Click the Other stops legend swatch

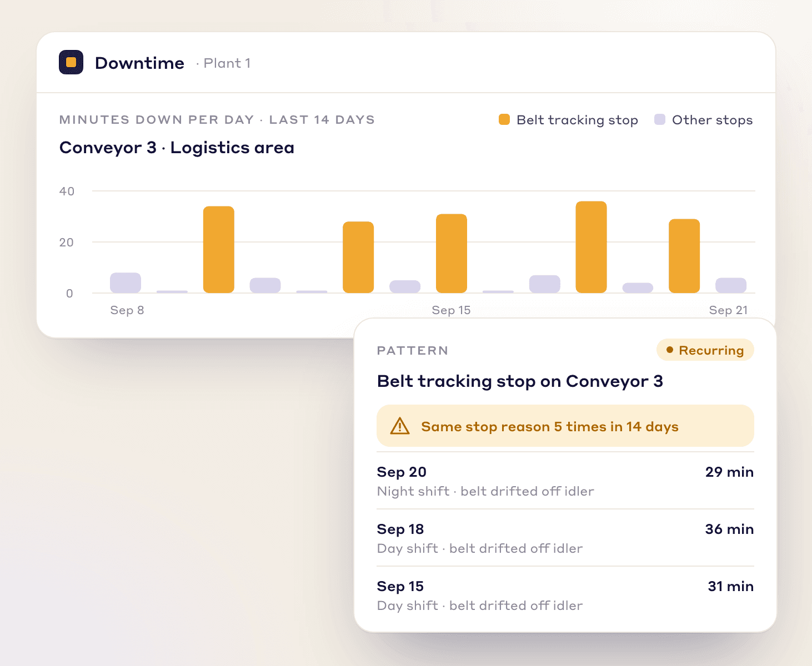660,119
